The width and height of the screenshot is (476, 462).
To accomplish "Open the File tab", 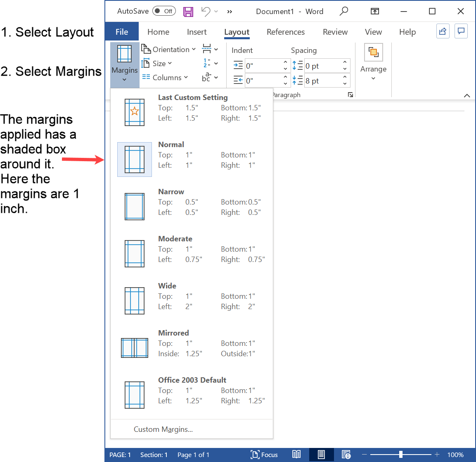I will [122, 31].
